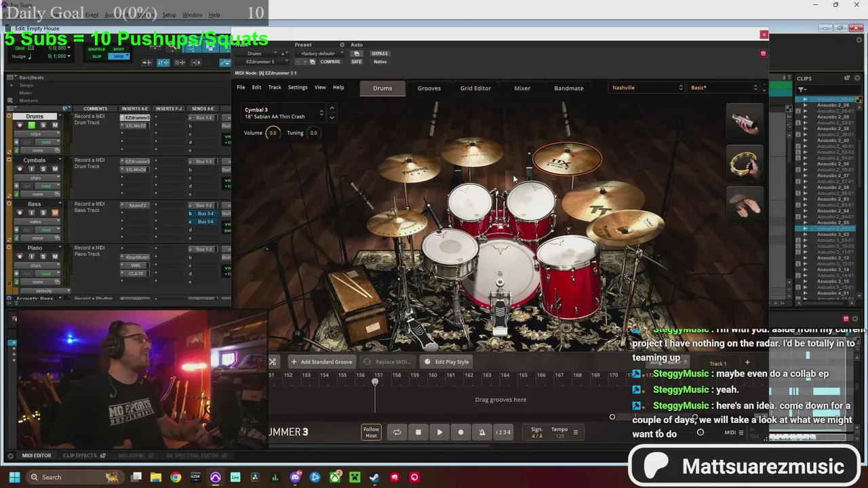Click the BYPASS button in plugin header
This screenshot has width=868, height=488.
pos(380,54)
